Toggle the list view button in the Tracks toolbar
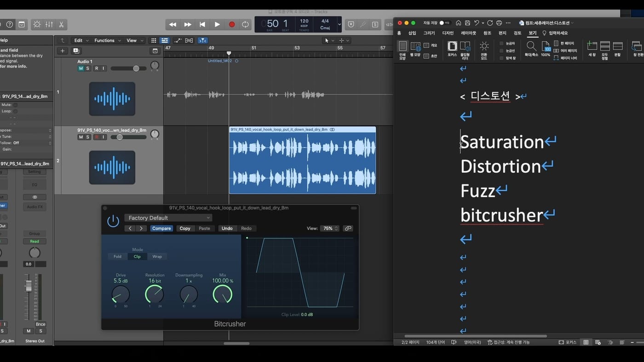This screenshot has height=362, width=644. [164, 40]
